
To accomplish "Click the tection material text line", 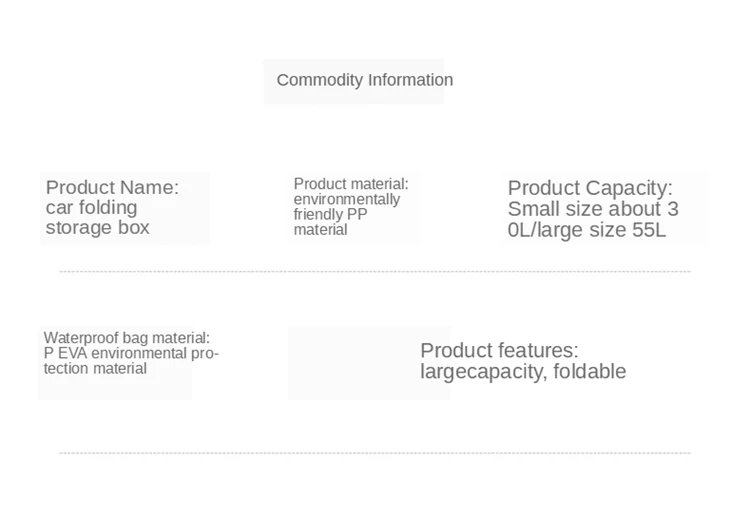I will pos(95,368).
